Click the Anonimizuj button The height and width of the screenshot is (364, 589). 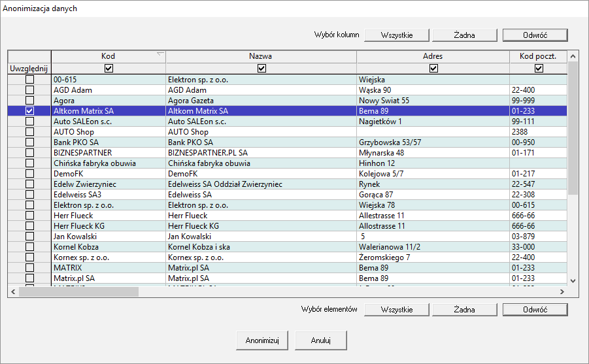(262, 340)
